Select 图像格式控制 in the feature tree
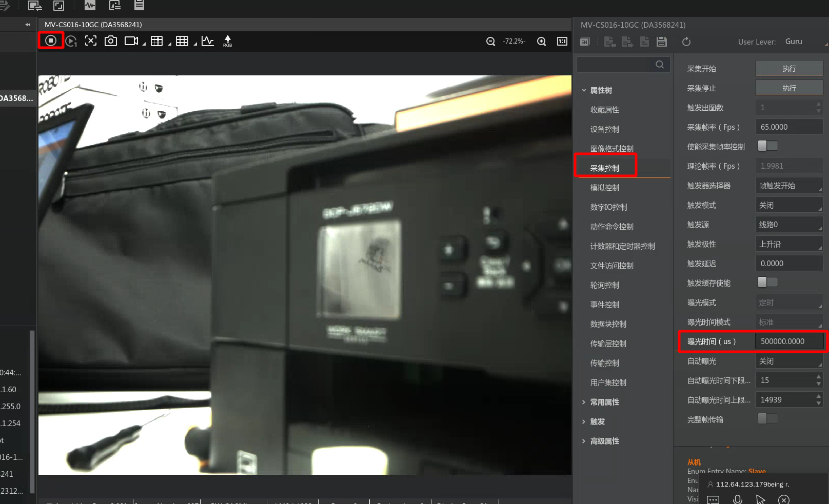The width and height of the screenshot is (829, 504). pyautogui.click(x=612, y=149)
